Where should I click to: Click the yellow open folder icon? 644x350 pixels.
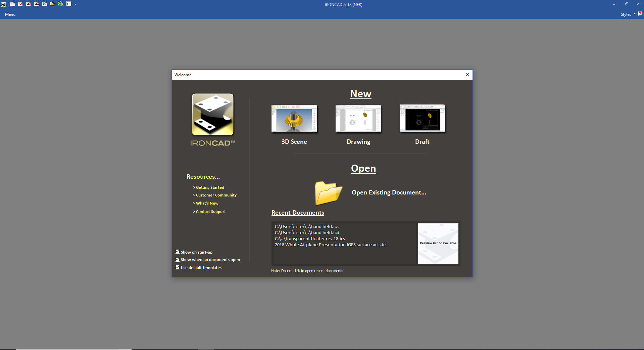click(328, 193)
